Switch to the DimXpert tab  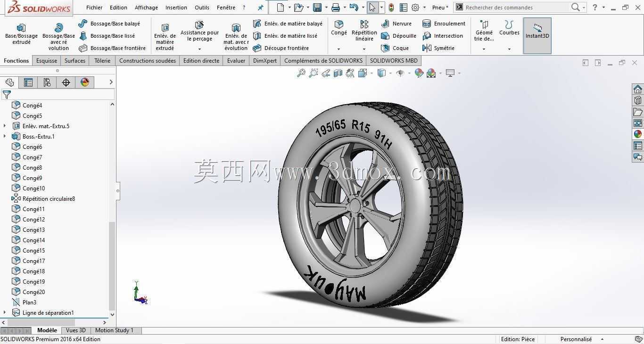coord(265,60)
